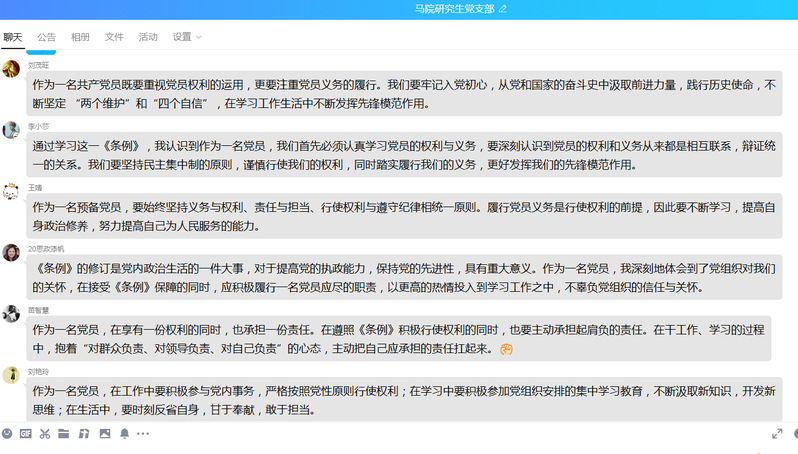This screenshot has height=454, width=798.
Task: Open more tools ellipsis in toolbar
Action: (x=143, y=434)
